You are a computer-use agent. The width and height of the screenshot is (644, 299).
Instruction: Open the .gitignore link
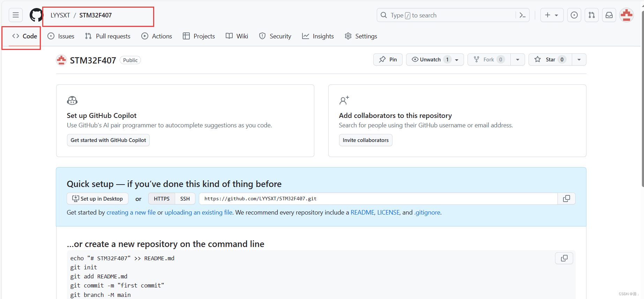[x=427, y=212]
